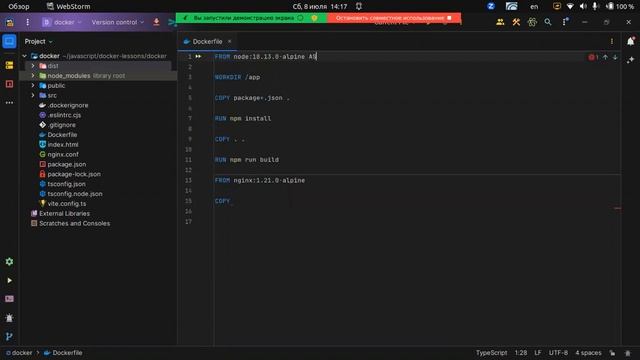Open the TypeScript status bar widget

pyautogui.click(x=491, y=353)
